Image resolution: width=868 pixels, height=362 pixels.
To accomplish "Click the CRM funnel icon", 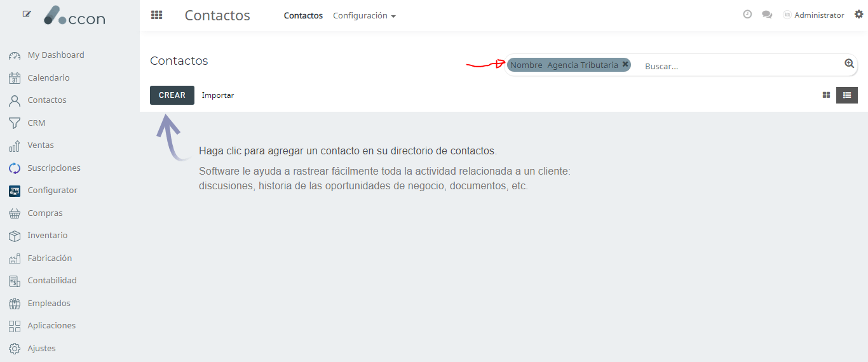I will (x=15, y=123).
